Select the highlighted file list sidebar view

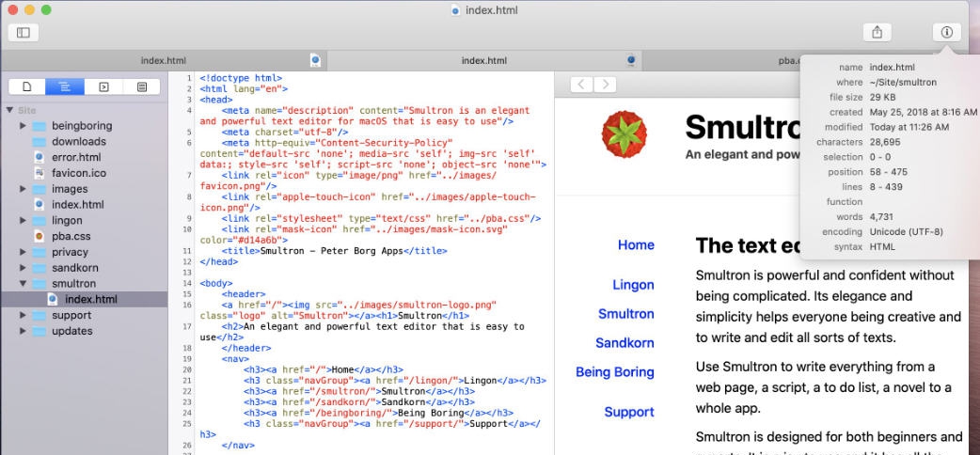pos(66,86)
